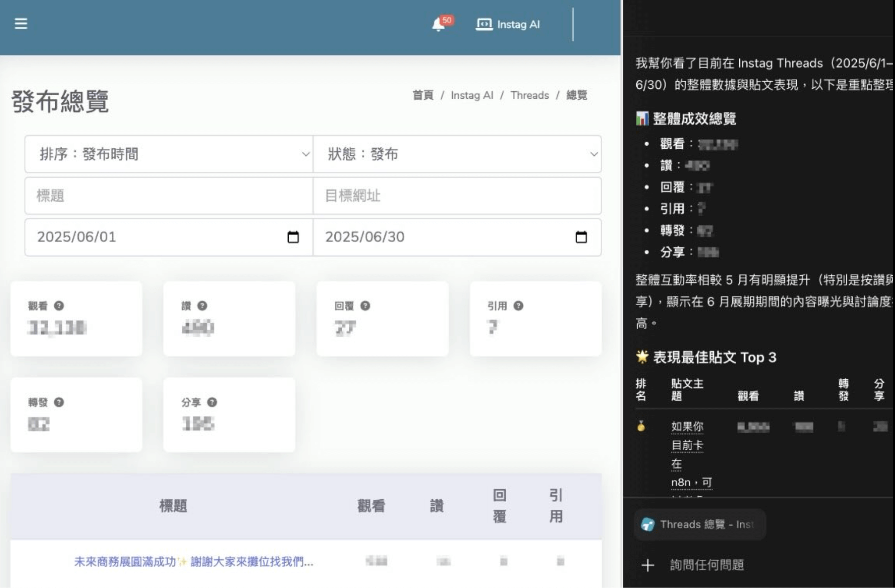Image resolution: width=895 pixels, height=588 pixels.
Task: Click the 目標網址 input field
Action: pos(457,196)
